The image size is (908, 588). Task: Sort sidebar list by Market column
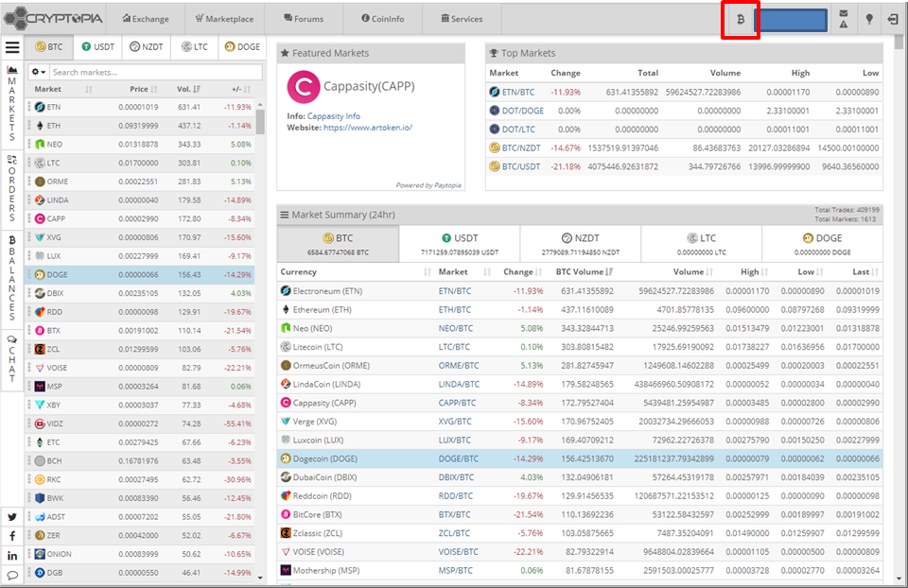point(62,89)
